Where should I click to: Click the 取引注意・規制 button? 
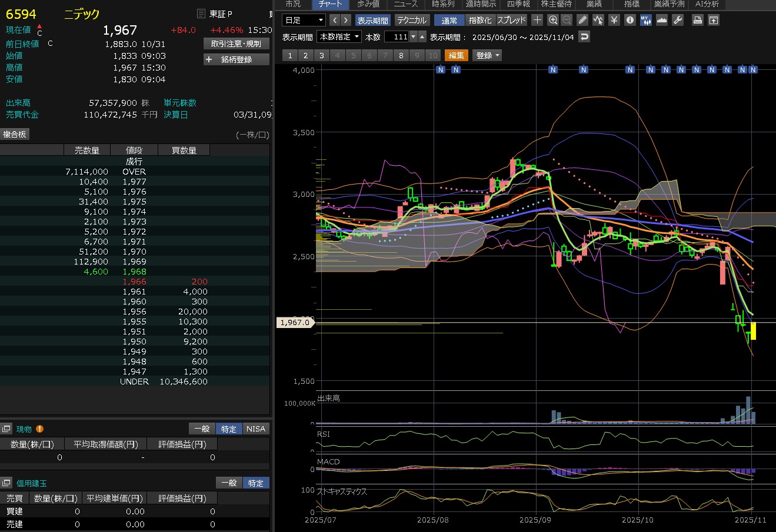coord(237,44)
